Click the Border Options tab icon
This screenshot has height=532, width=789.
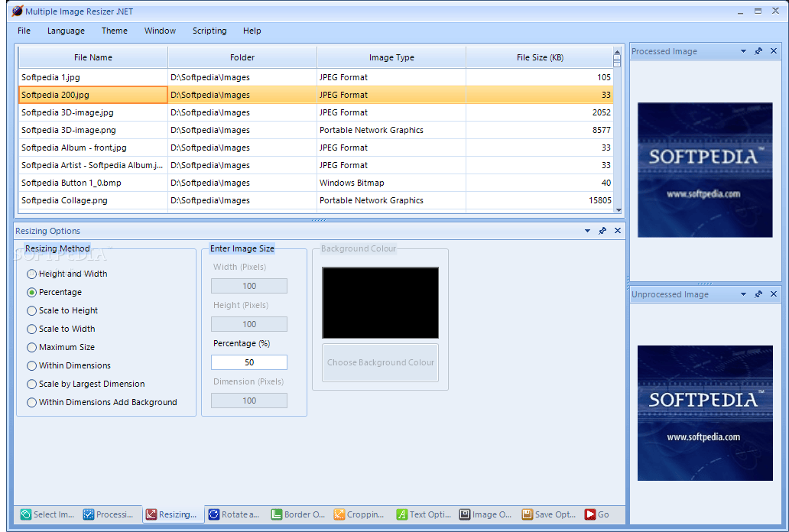point(276,514)
